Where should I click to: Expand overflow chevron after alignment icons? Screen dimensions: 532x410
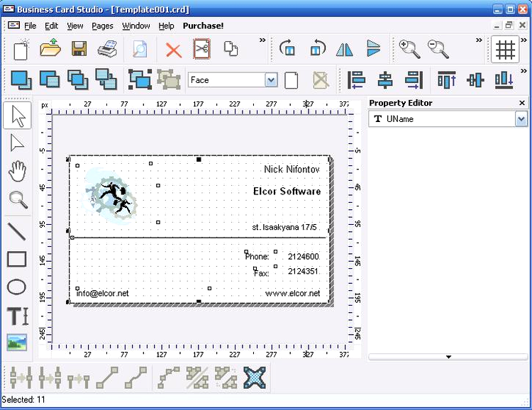524,71
